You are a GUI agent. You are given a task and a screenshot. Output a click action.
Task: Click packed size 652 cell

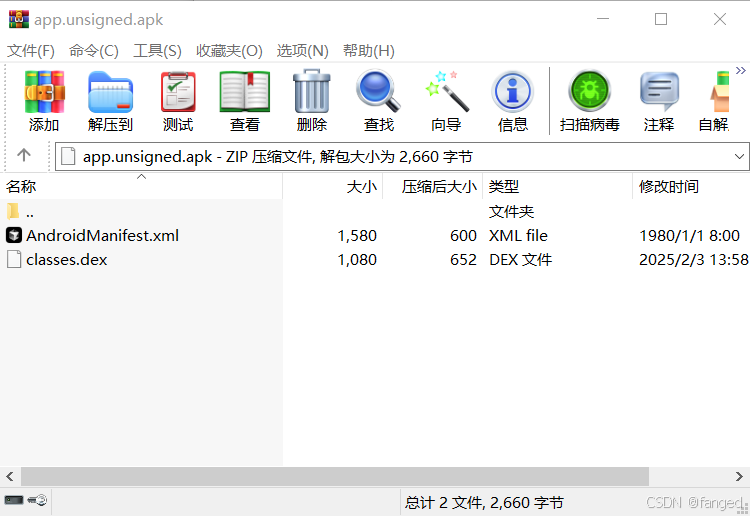pos(463,259)
